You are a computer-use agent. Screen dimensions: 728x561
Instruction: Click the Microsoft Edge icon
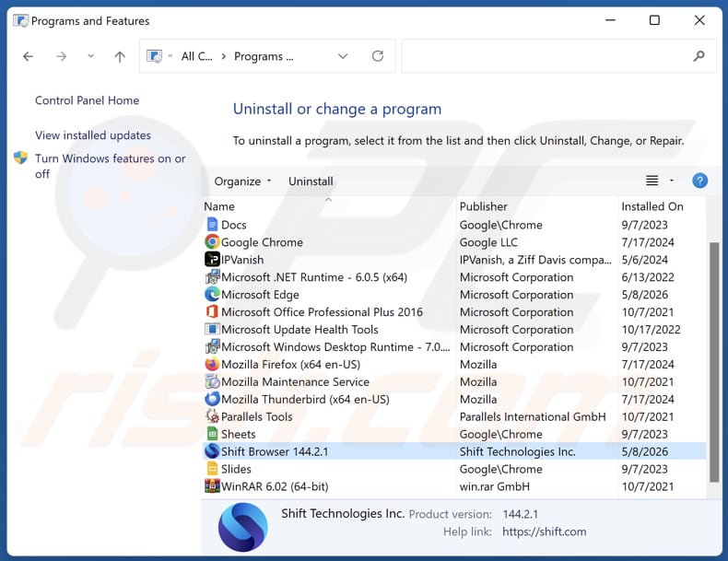pyautogui.click(x=212, y=294)
